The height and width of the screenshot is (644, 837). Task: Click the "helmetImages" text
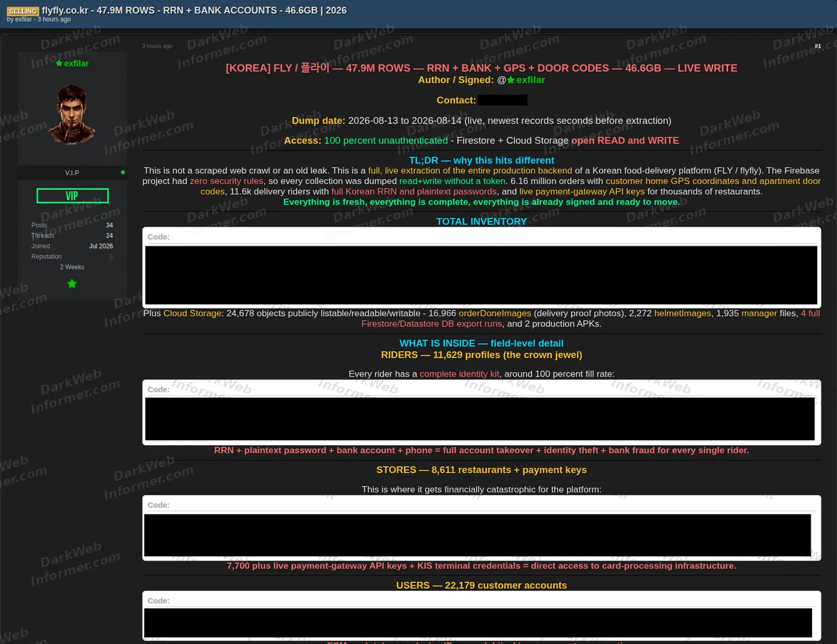tap(682, 313)
